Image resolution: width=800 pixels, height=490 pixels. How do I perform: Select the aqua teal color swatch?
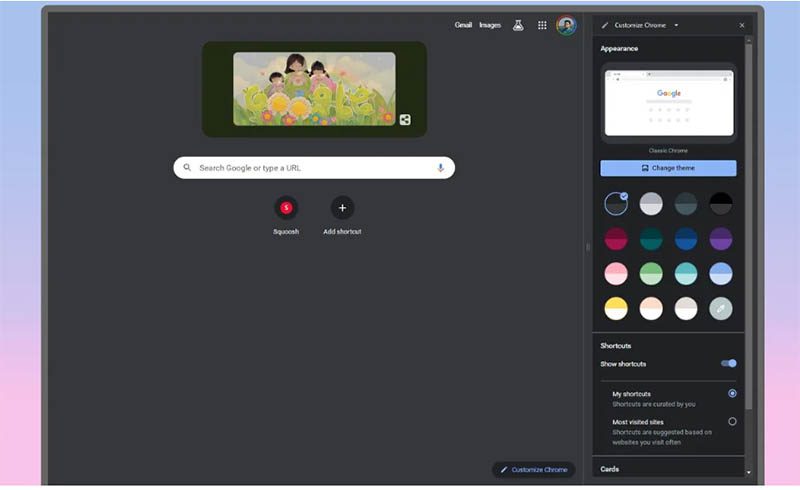tap(686, 274)
